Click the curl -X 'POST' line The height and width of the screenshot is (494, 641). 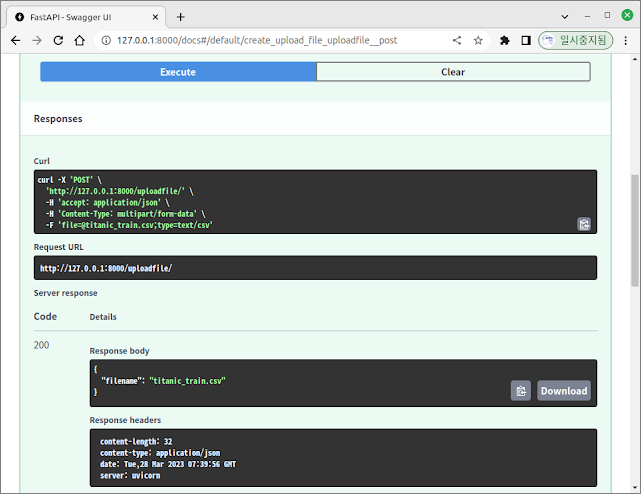(x=69, y=180)
